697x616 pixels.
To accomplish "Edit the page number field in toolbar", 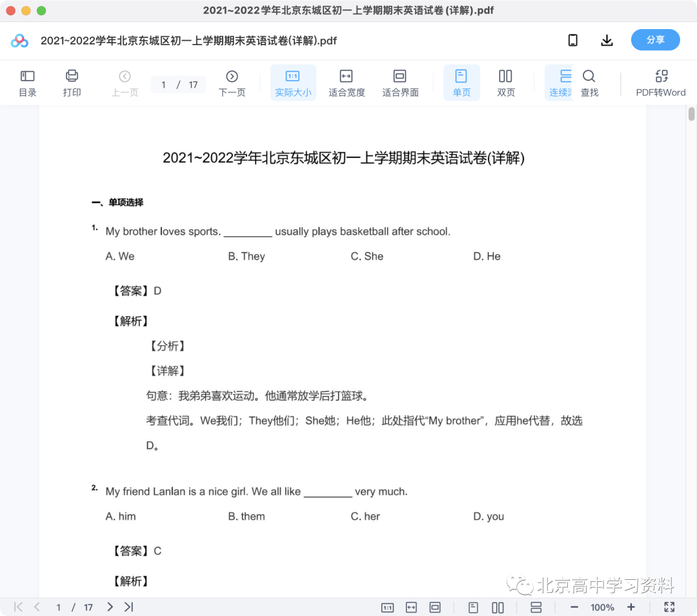I will tap(163, 84).
